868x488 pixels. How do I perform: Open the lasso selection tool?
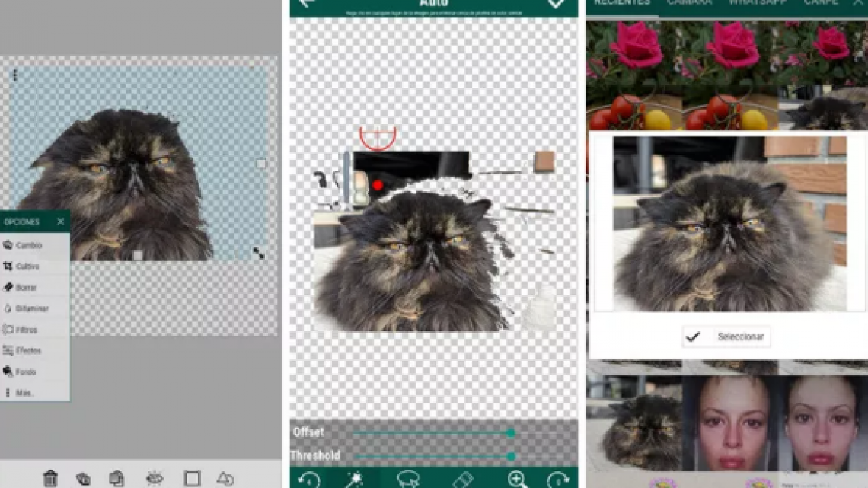(x=410, y=479)
